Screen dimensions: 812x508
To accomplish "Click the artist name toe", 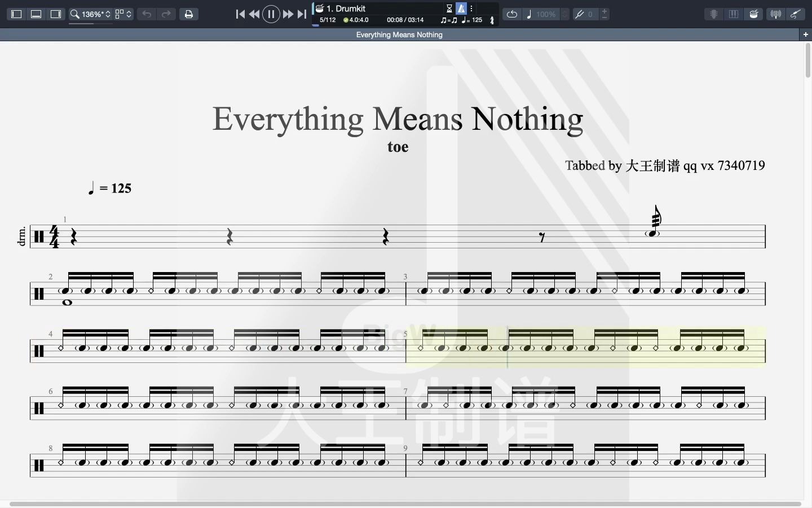I will [x=398, y=147].
